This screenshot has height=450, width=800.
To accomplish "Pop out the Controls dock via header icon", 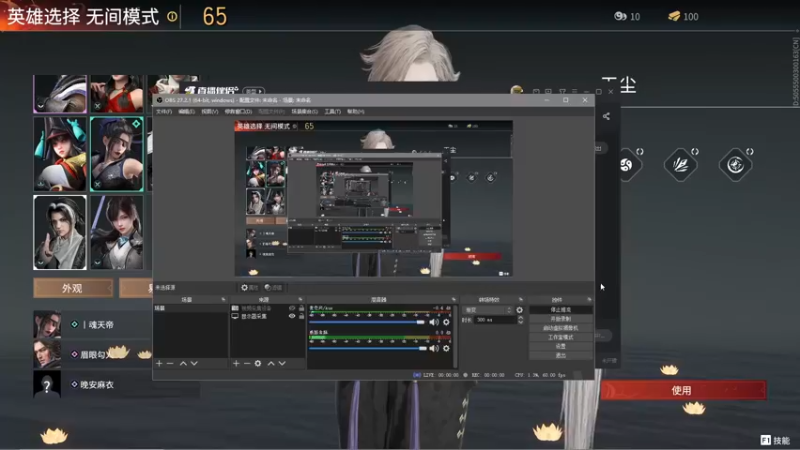I will (589, 299).
